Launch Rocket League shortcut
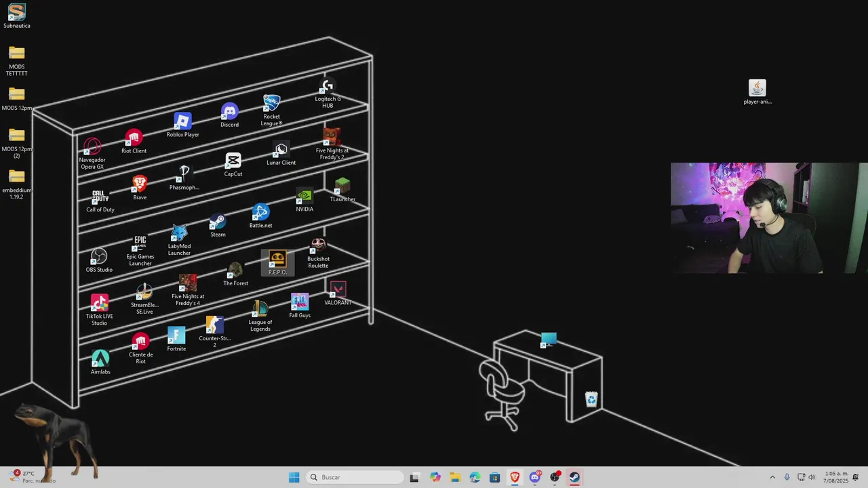Viewport: 868px width, 488px height. tap(271, 110)
